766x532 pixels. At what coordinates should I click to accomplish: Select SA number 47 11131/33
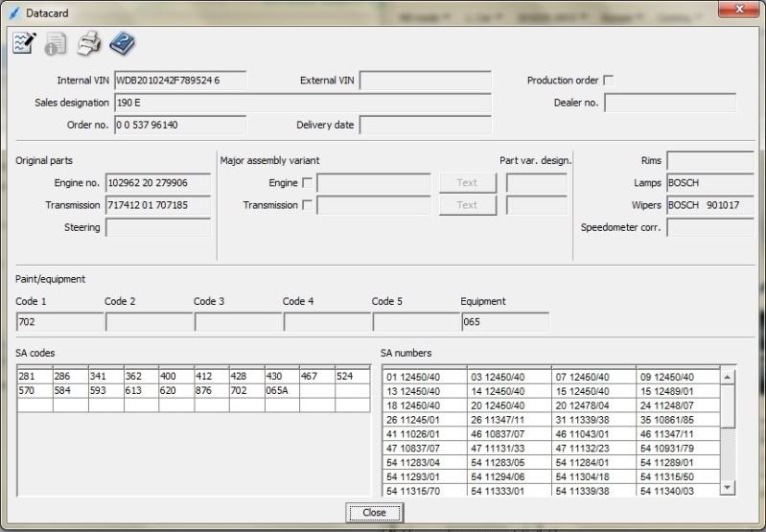(x=509, y=448)
